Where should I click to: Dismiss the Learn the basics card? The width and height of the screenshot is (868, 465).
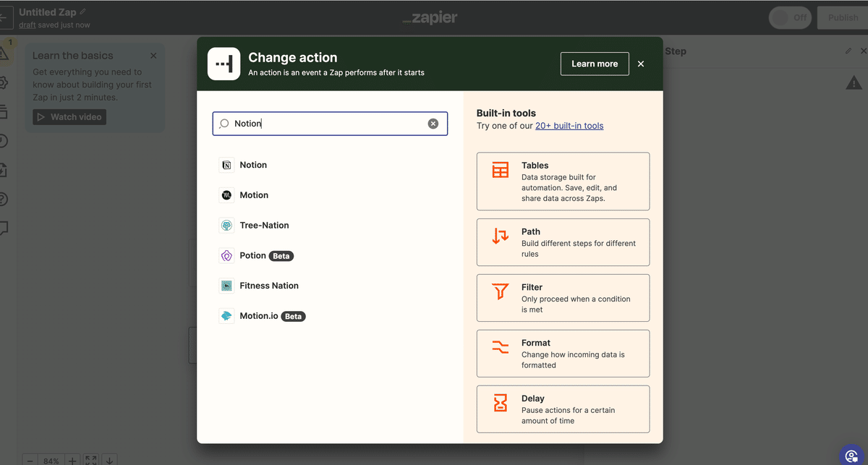[153, 56]
